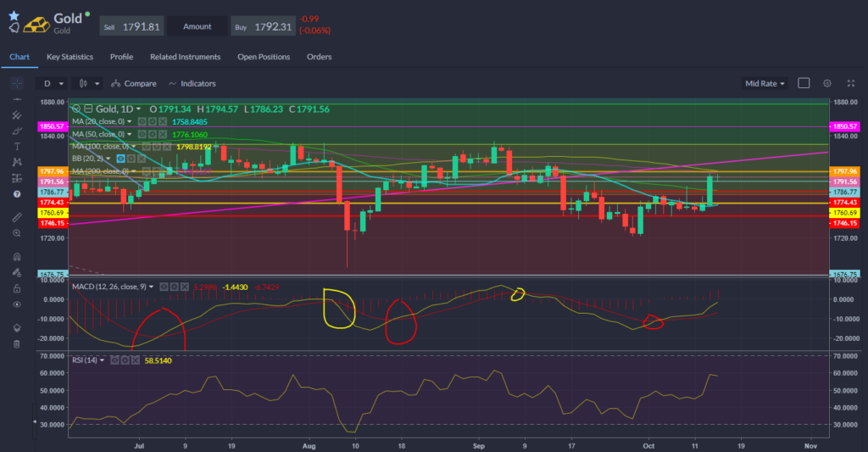Toggle visibility of MA 200 indicator
868x452 pixels.
click(146, 171)
